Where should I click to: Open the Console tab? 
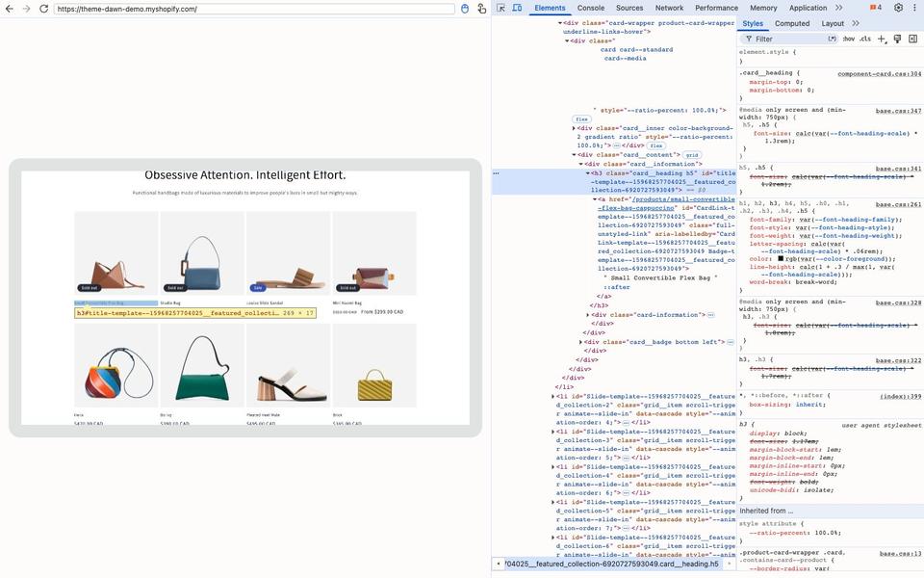[590, 8]
